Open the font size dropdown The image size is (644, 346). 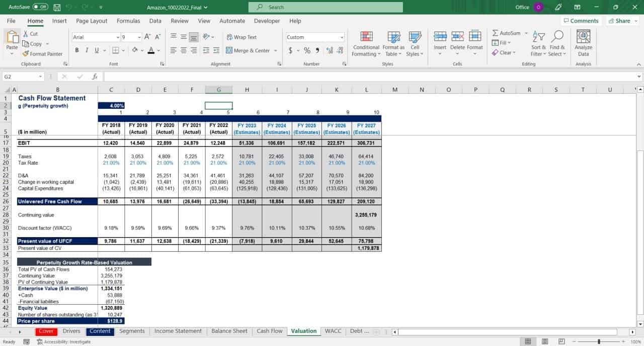[x=138, y=37]
